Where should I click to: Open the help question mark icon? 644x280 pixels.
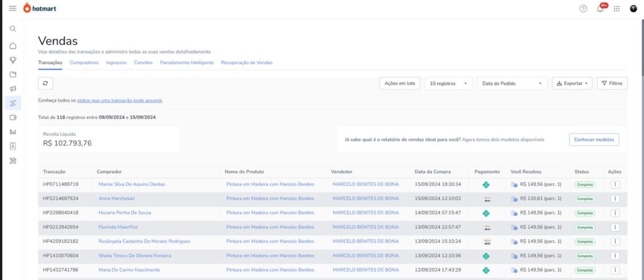[x=583, y=9]
